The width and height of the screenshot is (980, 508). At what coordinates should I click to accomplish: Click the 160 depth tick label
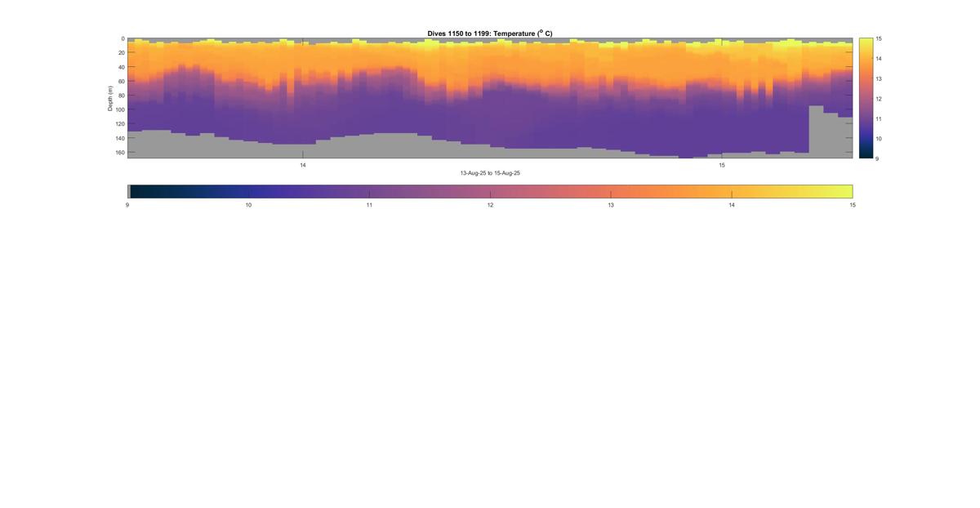(x=120, y=152)
